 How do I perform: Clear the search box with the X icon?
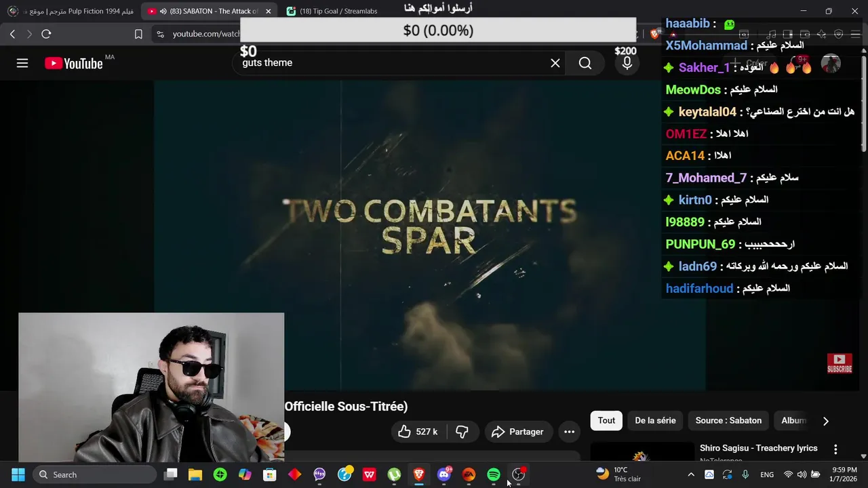click(555, 63)
